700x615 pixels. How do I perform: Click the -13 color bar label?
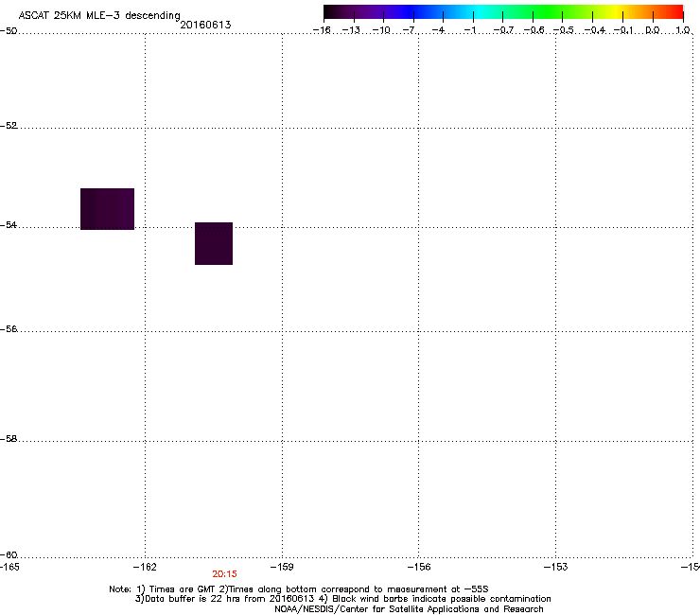coord(351,30)
